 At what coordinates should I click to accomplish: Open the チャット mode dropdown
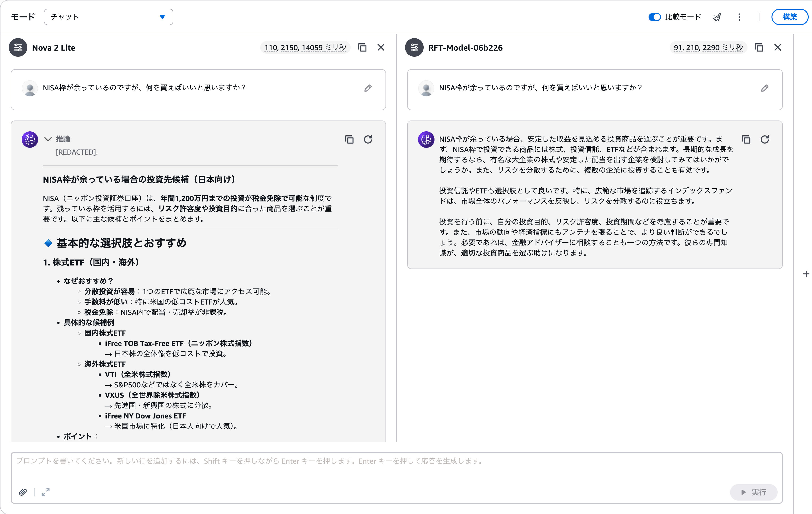108,17
